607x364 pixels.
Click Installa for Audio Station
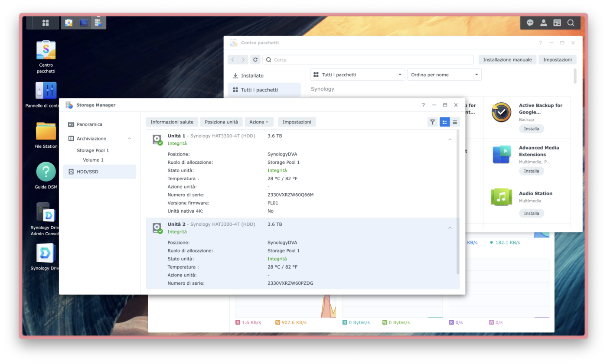point(531,213)
